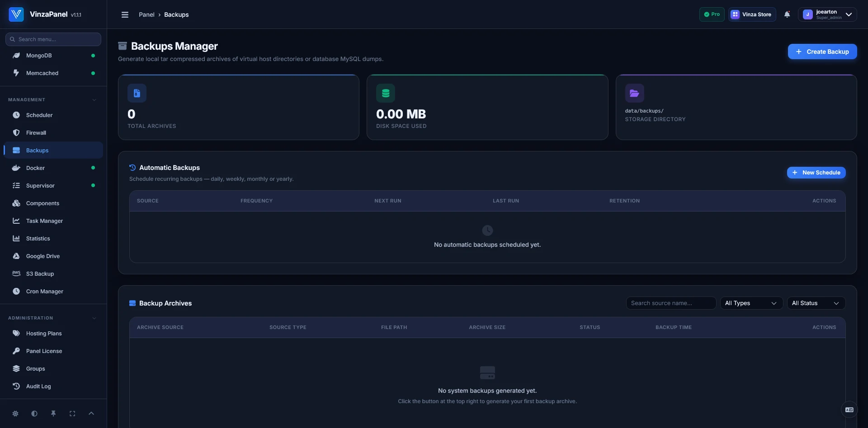868x428 pixels.
Task: Click the disk space database icon
Action: click(x=386, y=93)
